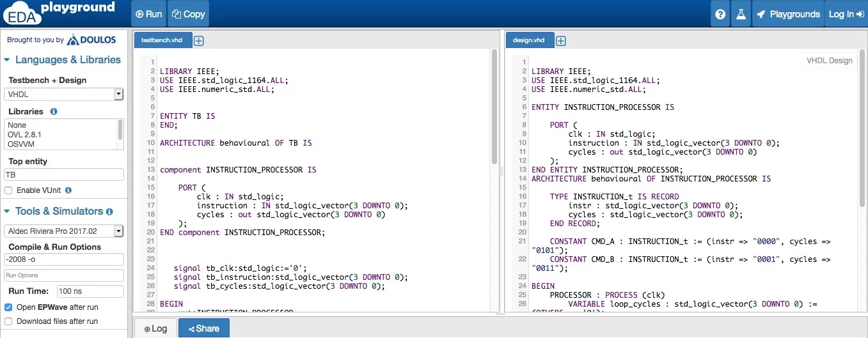Click CONSTANT CMD_A line in design
The height and width of the screenshot is (338, 868).
click(681, 246)
